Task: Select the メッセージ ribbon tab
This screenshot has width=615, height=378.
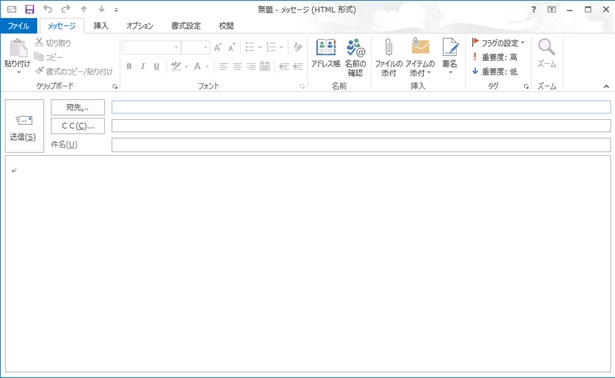Action: [x=62, y=26]
